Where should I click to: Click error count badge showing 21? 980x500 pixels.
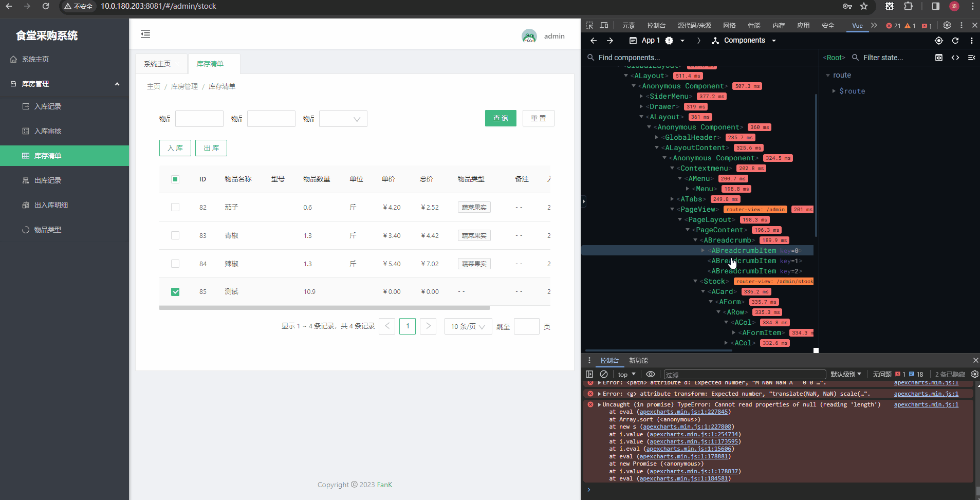pyautogui.click(x=893, y=26)
